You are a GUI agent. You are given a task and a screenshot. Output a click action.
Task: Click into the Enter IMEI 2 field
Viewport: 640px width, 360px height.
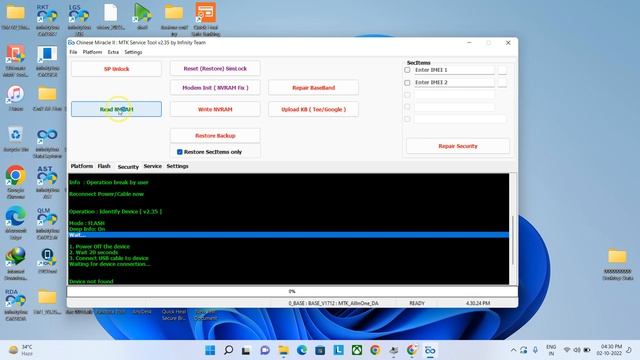454,82
